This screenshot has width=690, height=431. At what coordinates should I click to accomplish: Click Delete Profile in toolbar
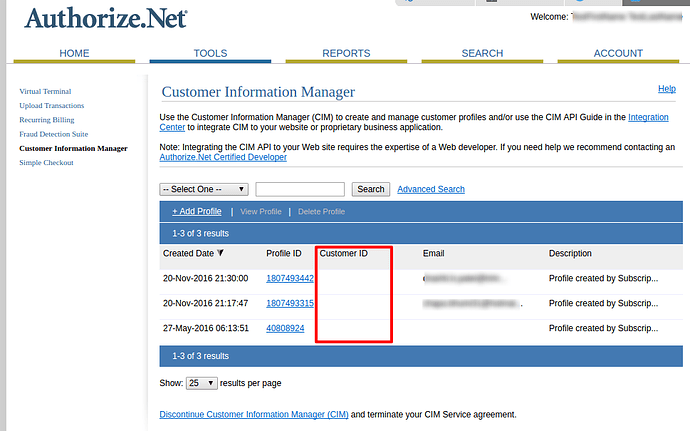click(321, 212)
